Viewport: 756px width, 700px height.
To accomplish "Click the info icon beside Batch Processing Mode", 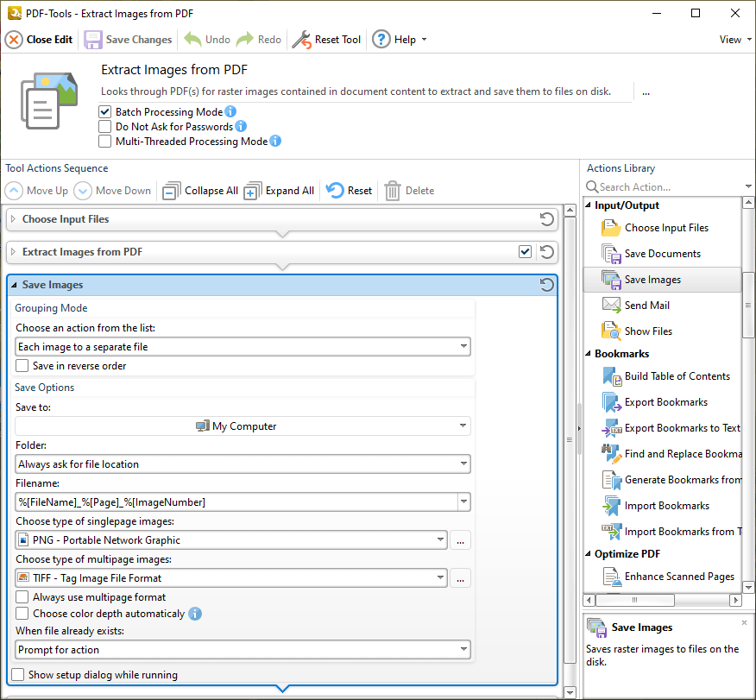I will click(230, 112).
